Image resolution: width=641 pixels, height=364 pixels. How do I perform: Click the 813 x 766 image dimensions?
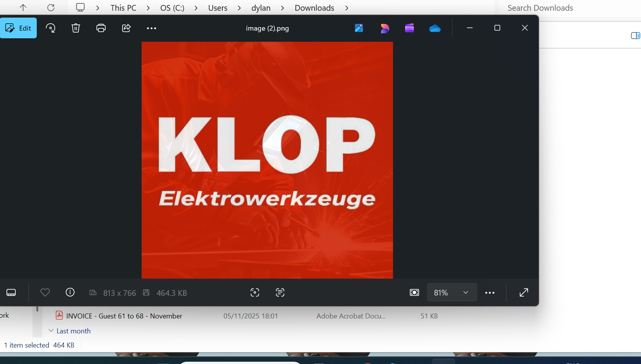click(119, 293)
